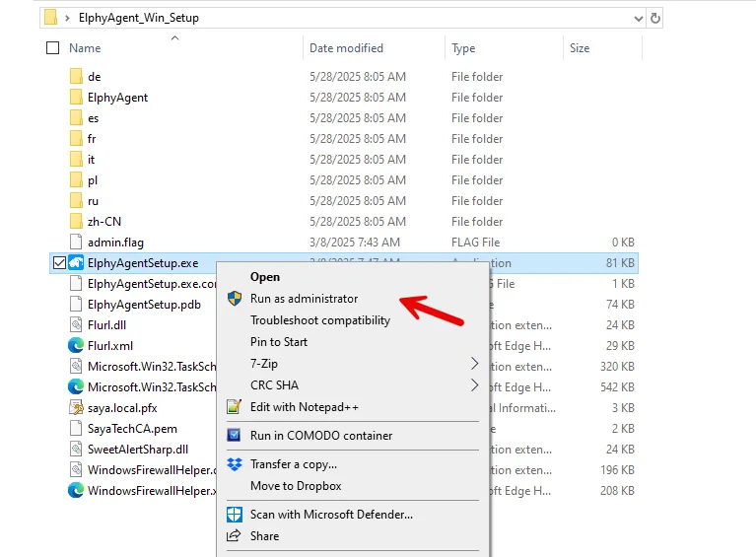Open the address bar history dropdown

pyautogui.click(x=637, y=18)
